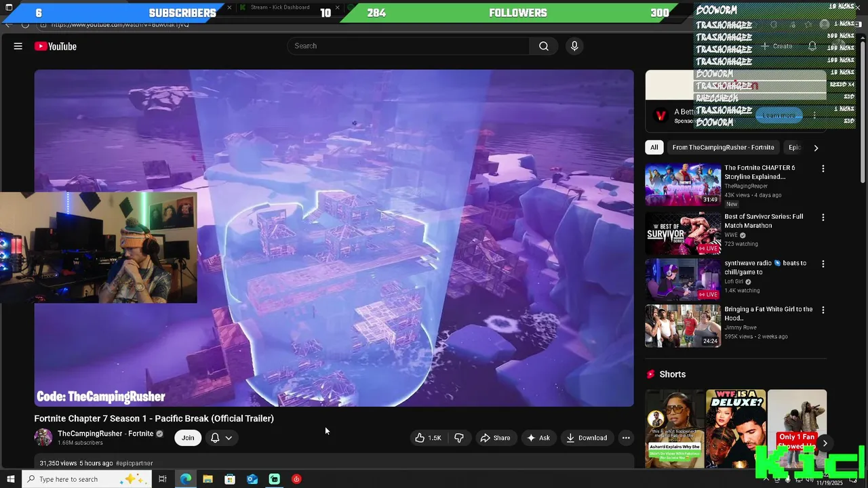Open the YouTube hamburger guide menu
Viewport: 868px width, 488px height.
pos(18,46)
